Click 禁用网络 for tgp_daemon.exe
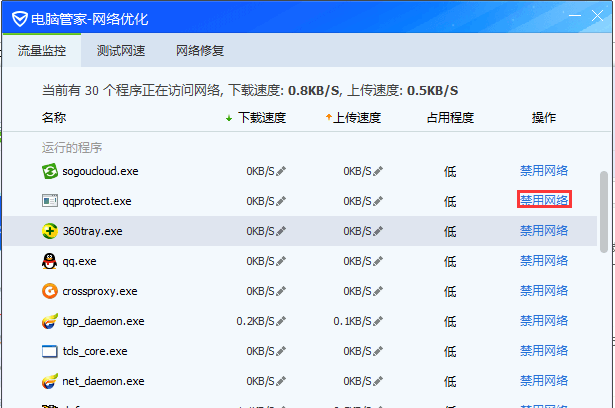Image resolution: width=615 pixels, height=408 pixels. [544, 321]
